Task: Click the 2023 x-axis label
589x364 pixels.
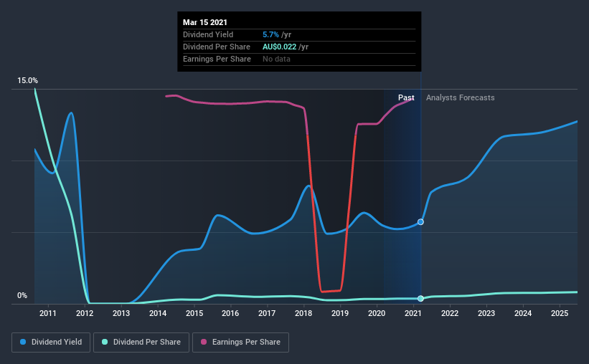Action: 486,313
